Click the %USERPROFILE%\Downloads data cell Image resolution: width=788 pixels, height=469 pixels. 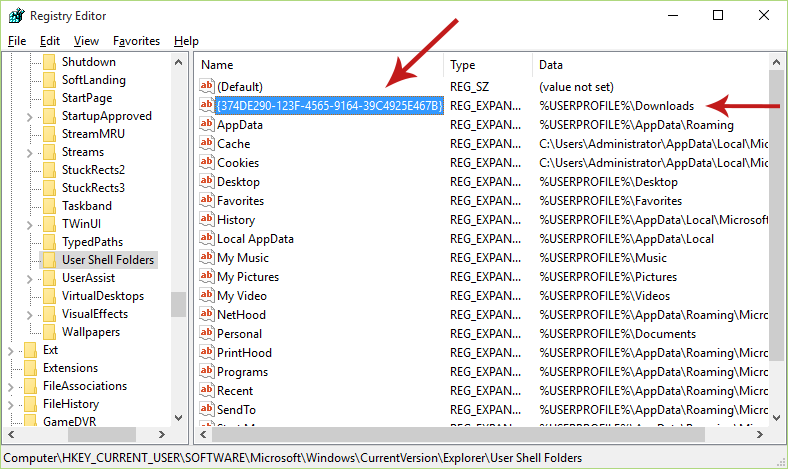click(x=617, y=106)
